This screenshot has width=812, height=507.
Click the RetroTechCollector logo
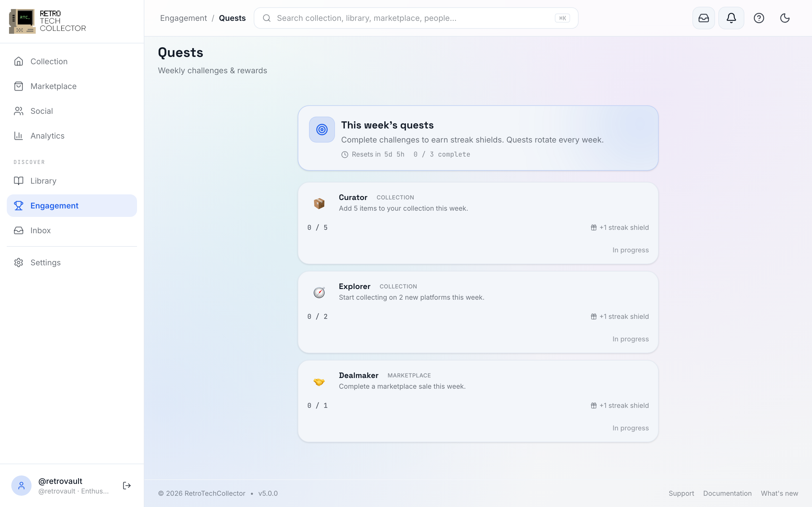[x=47, y=21]
